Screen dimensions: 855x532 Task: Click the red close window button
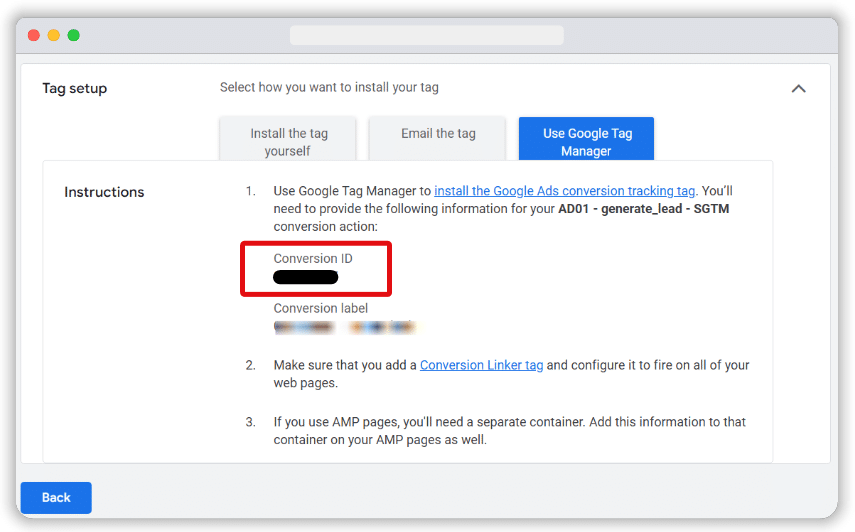34,35
